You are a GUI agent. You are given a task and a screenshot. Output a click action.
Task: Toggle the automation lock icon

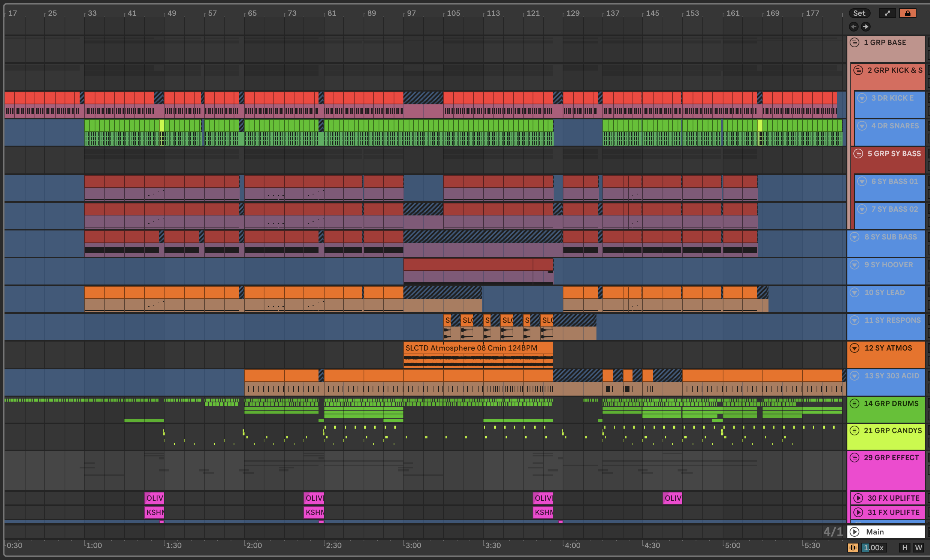(907, 13)
